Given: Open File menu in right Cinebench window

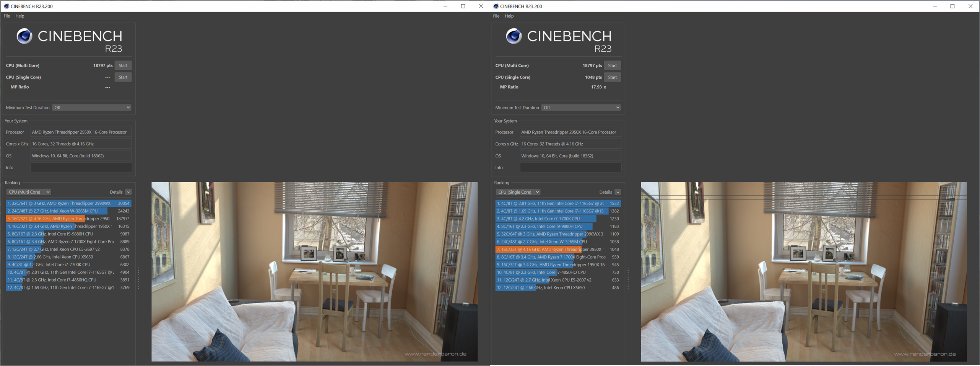Looking at the screenshot, I should coord(496,16).
